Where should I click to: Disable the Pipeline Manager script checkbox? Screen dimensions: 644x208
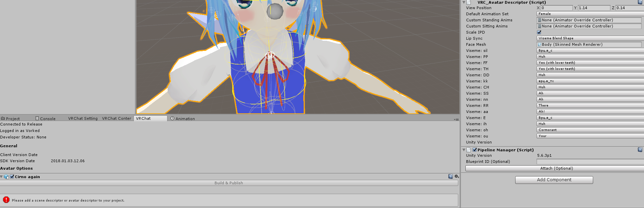(475, 150)
